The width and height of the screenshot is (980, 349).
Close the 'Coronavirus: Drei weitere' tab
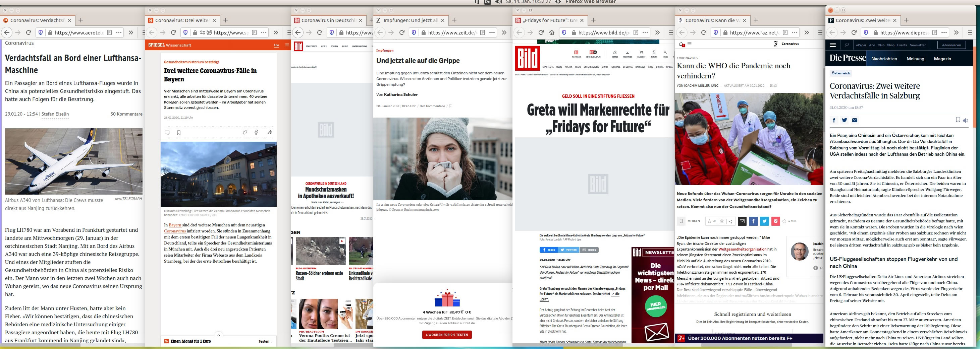214,20
